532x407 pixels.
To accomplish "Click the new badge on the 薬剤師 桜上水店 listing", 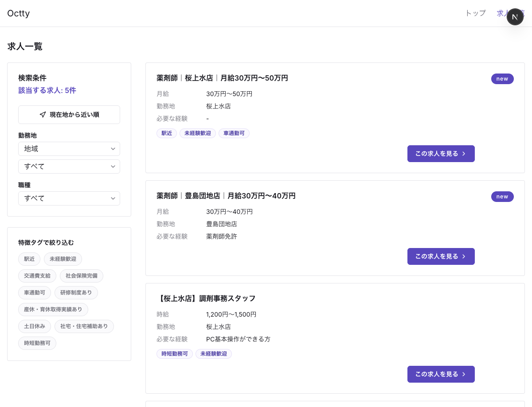I will [x=502, y=79].
